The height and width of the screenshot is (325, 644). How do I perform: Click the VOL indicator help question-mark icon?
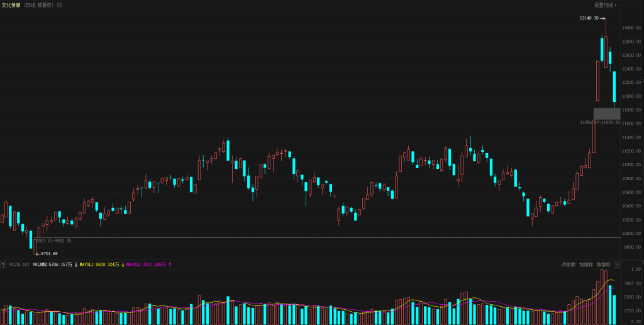[x=3, y=265]
